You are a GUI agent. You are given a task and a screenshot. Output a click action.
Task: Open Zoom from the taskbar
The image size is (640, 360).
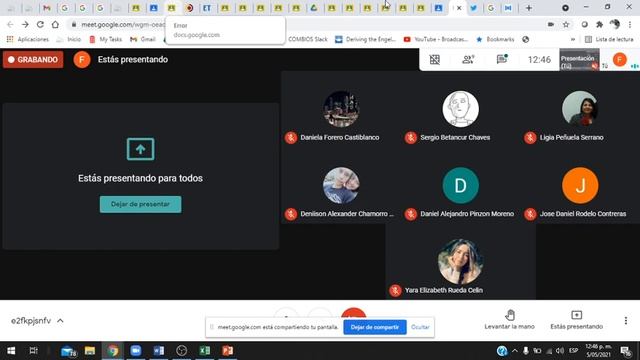click(136, 351)
